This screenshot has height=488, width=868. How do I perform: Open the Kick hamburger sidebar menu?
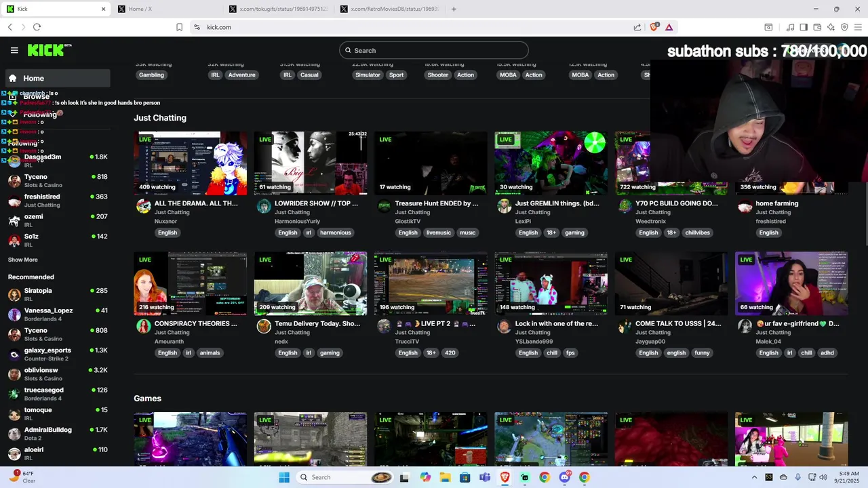[14, 50]
